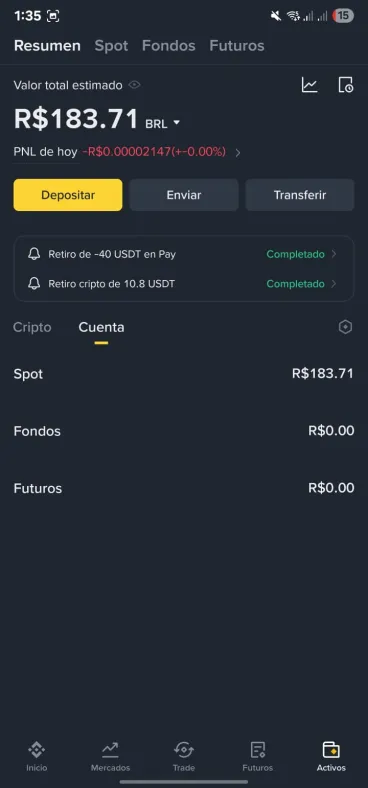Expand the -40 USDT Pay withdrawal notification

coord(184,254)
